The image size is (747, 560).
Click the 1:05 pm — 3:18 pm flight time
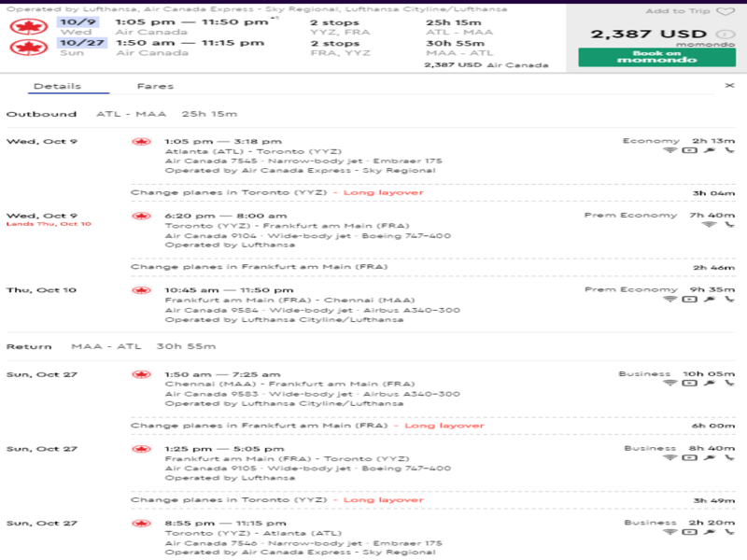point(223,142)
